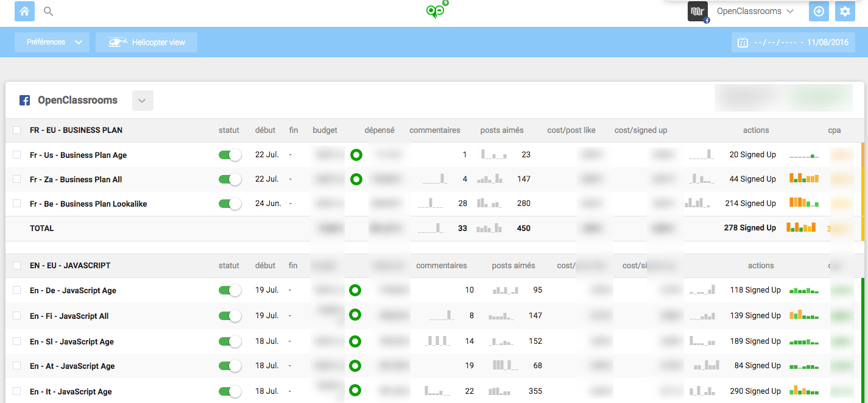Open the calendar date picker icon
This screenshot has width=868, height=403.
[743, 43]
